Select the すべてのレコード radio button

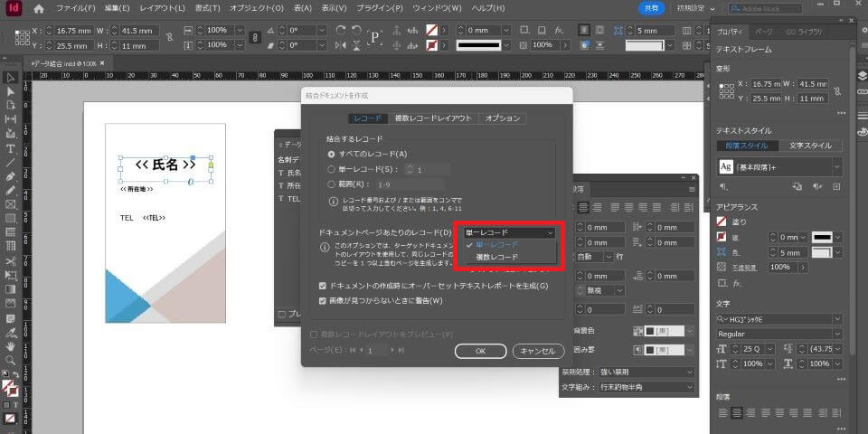(332, 155)
